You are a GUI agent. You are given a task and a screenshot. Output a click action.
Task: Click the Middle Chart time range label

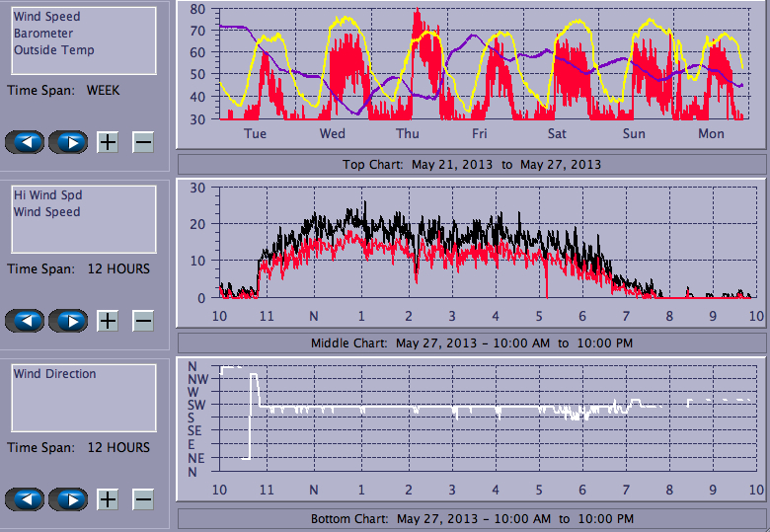pos(471,342)
